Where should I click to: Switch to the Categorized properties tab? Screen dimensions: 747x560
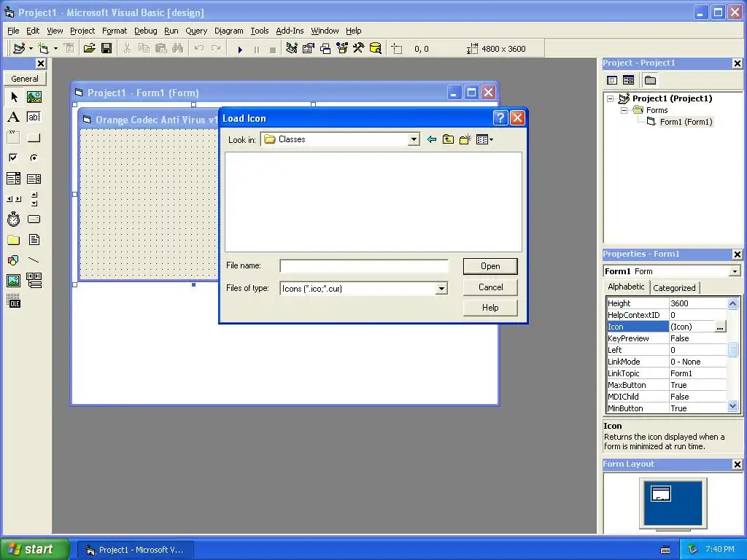(x=674, y=287)
